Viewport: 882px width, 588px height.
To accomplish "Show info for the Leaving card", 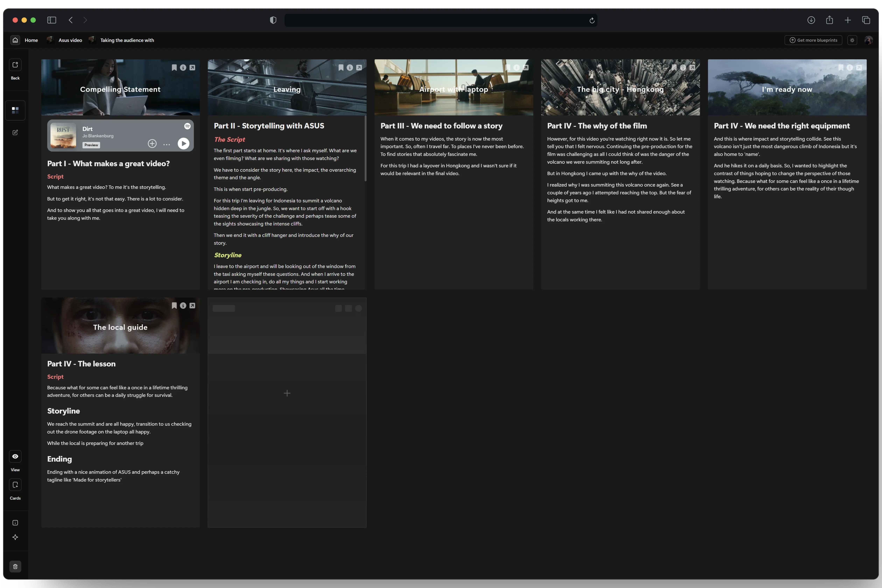I will coord(350,68).
